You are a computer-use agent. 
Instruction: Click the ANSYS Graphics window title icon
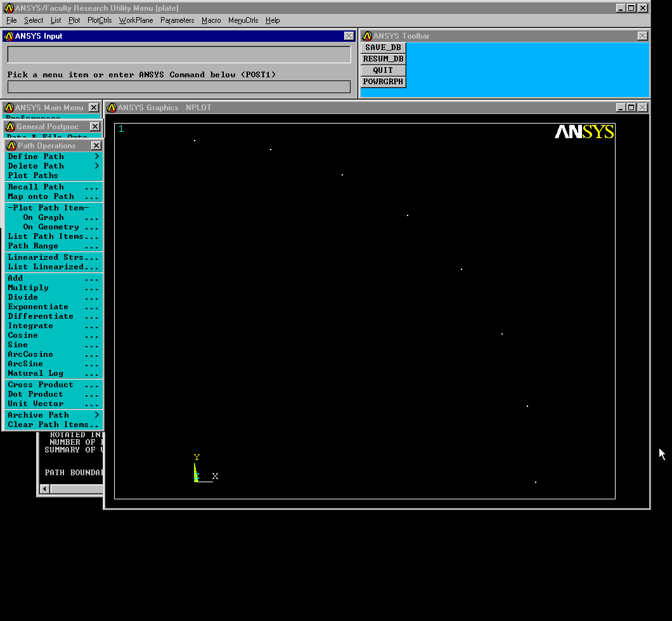tap(112, 108)
